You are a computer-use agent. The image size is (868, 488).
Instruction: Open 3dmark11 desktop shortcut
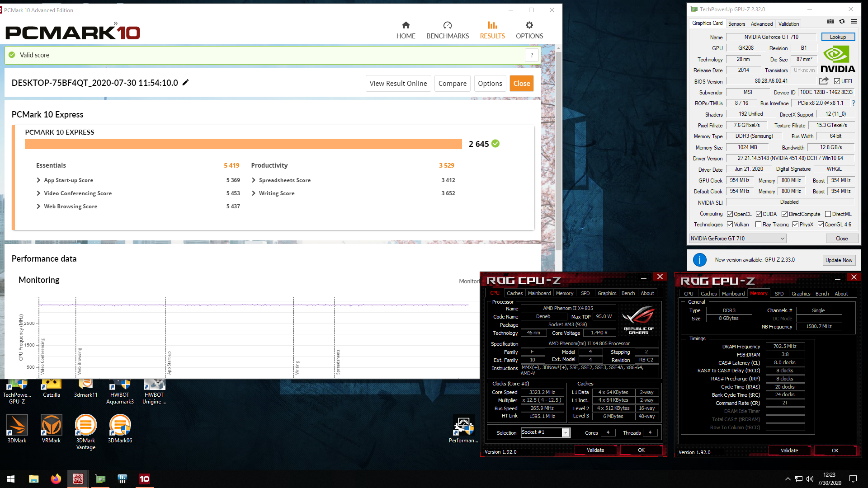[85, 389]
